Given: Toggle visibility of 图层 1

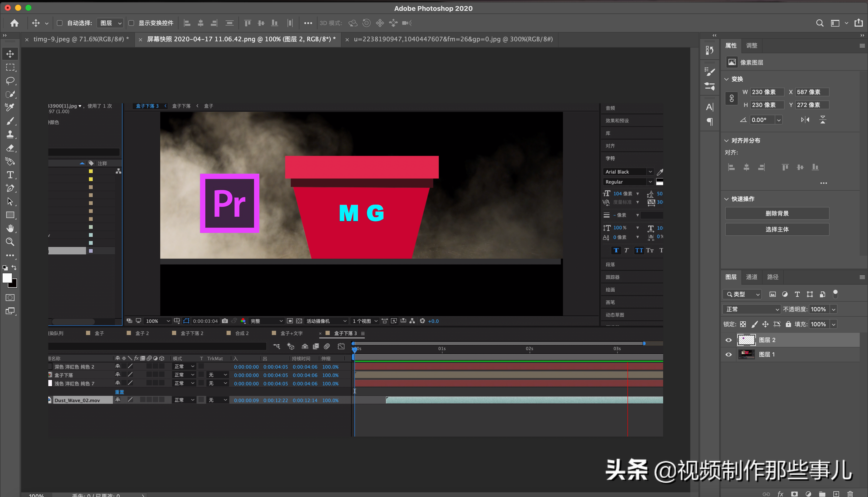Looking at the screenshot, I should tap(729, 354).
